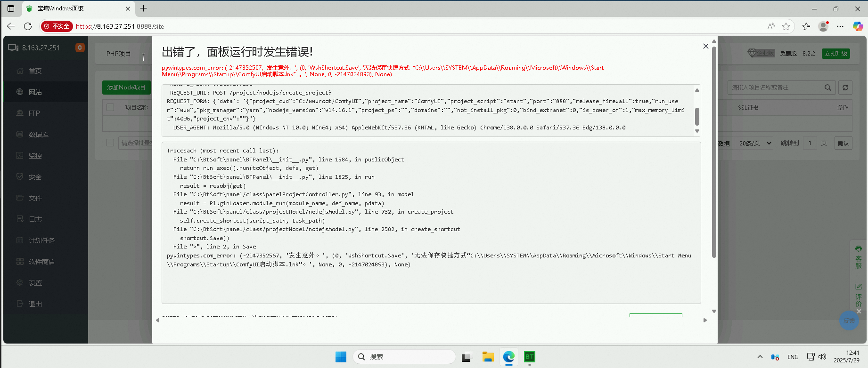Click the 日志 log icon in sidebar
The height and width of the screenshot is (368, 868).
point(20,219)
